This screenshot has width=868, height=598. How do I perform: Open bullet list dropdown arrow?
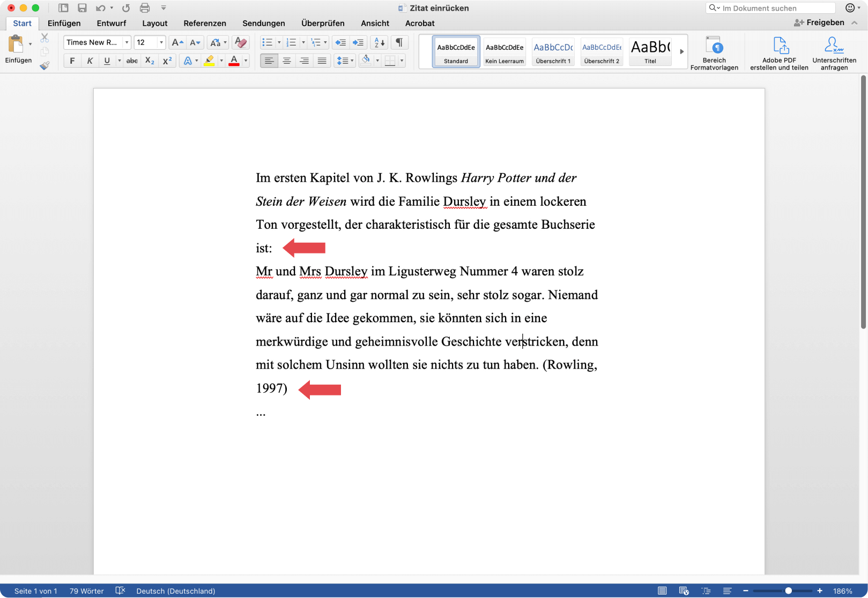pyautogui.click(x=279, y=42)
